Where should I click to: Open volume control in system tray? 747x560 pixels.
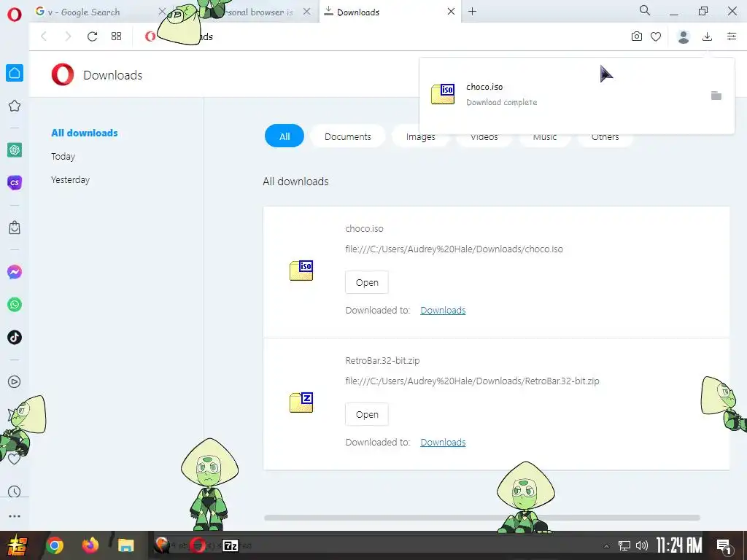tap(642, 545)
